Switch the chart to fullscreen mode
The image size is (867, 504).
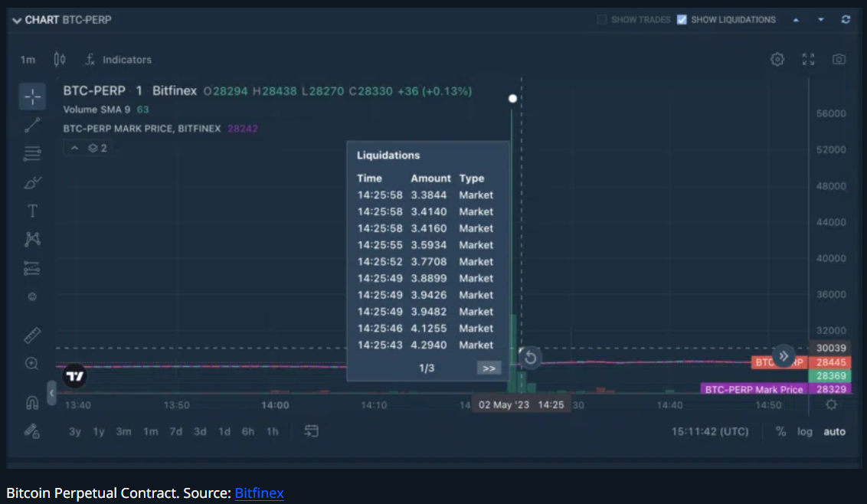808,59
